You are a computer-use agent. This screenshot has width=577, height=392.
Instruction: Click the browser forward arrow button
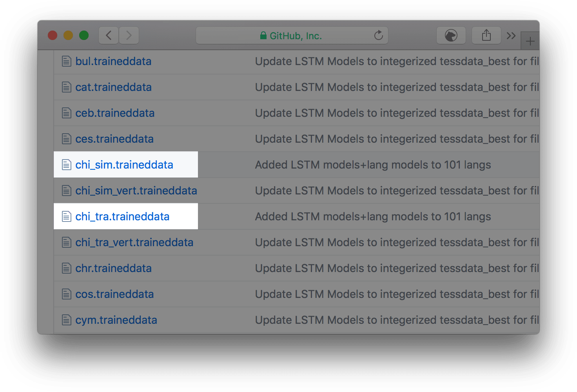click(129, 36)
